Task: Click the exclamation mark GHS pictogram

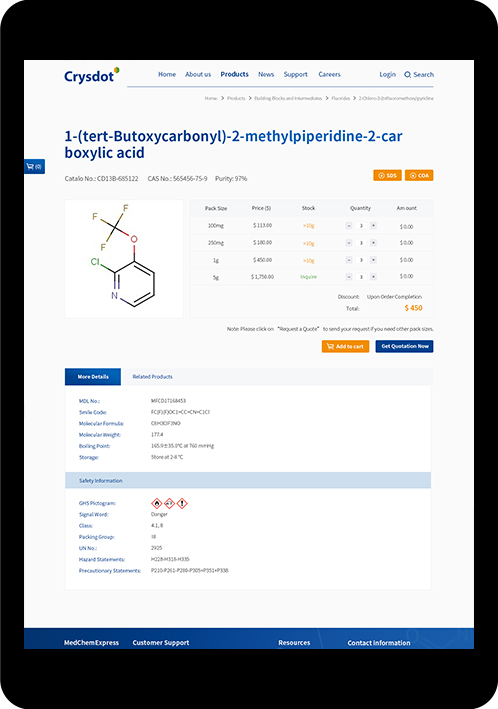Action: click(x=182, y=503)
